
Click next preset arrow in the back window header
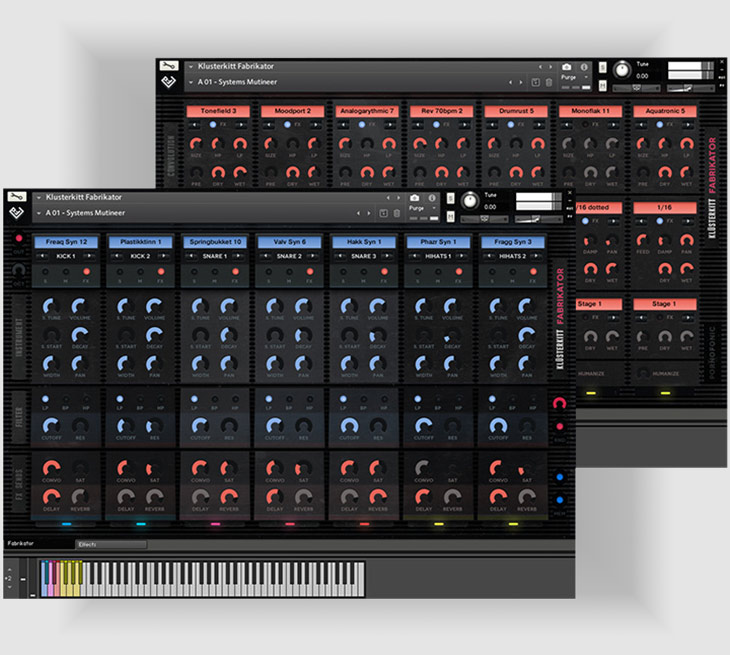click(520, 82)
